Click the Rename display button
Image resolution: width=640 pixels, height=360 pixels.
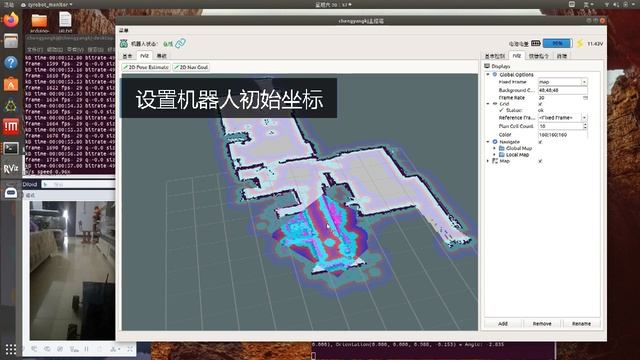(581, 324)
